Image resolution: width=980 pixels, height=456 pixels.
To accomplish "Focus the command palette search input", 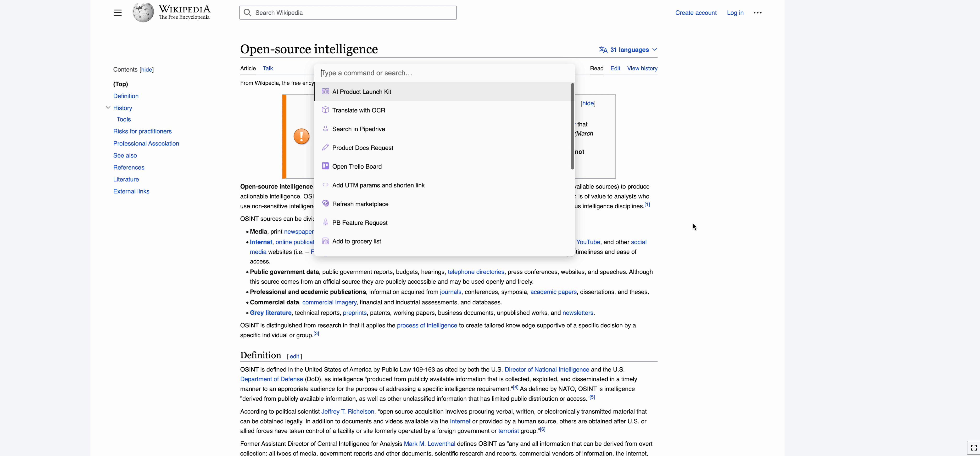I will 444,73.
